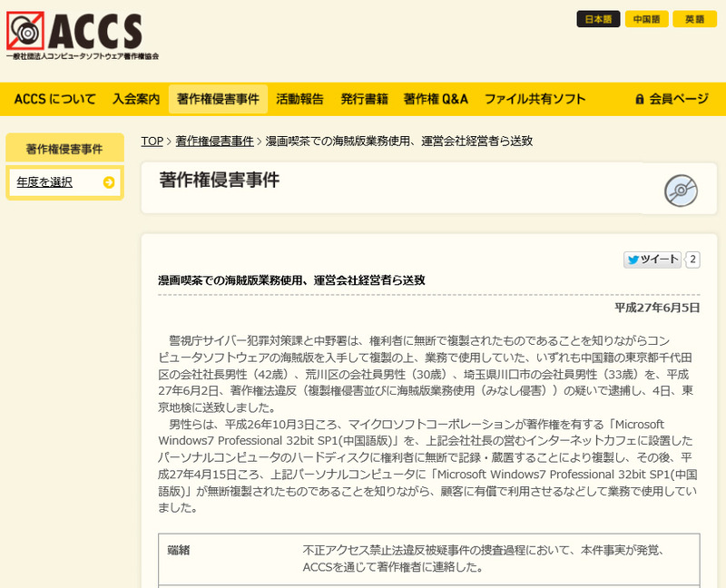
Task: Switch language to 日本語
Action: (598, 19)
